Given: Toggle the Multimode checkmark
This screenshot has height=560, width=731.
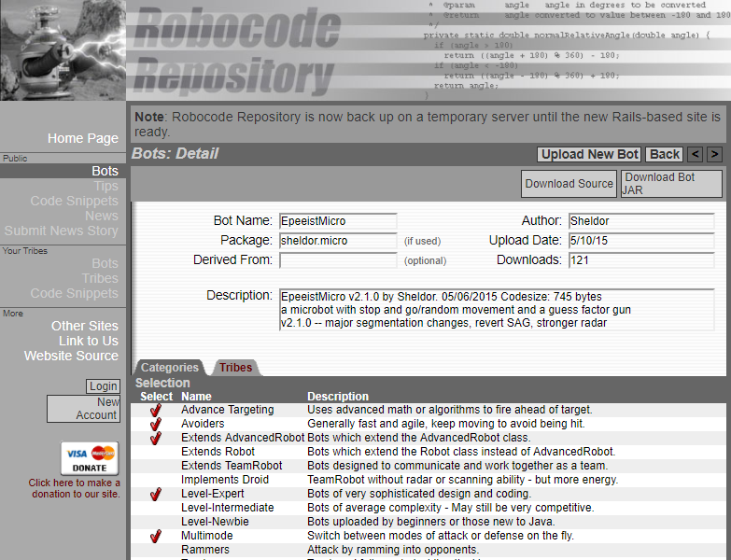Looking at the screenshot, I should (x=156, y=536).
